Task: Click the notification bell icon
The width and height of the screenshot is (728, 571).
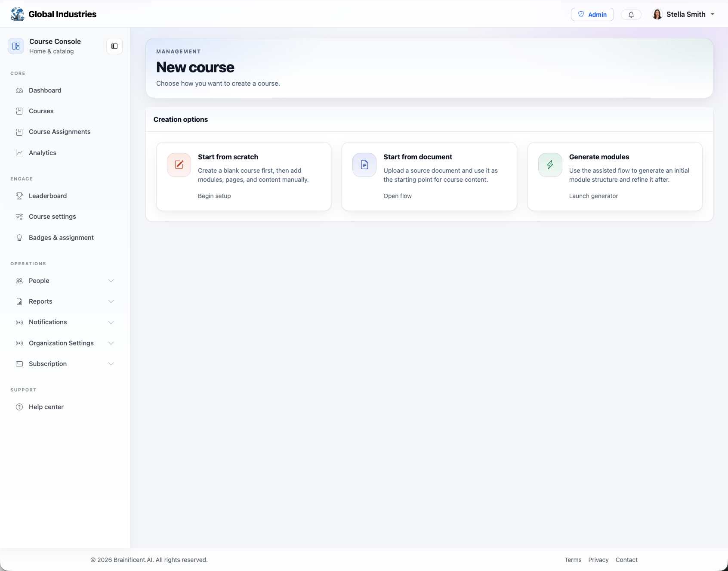Action: (631, 15)
